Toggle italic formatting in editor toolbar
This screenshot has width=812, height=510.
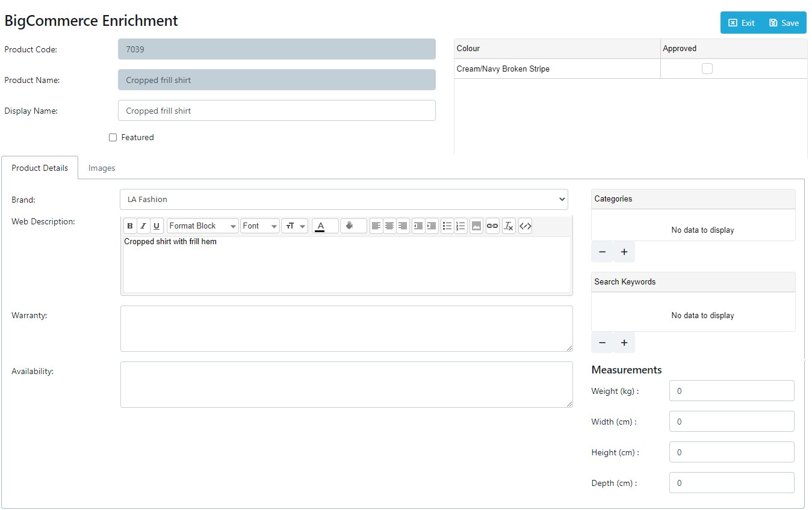coord(143,226)
